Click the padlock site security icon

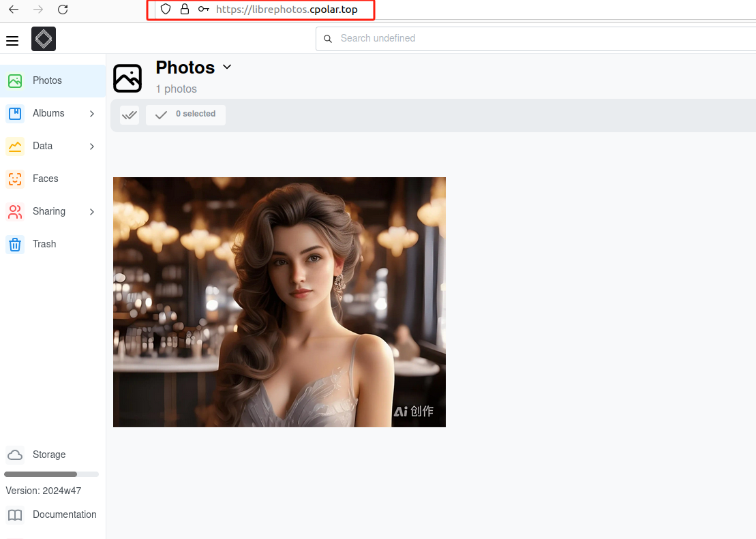coord(185,9)
